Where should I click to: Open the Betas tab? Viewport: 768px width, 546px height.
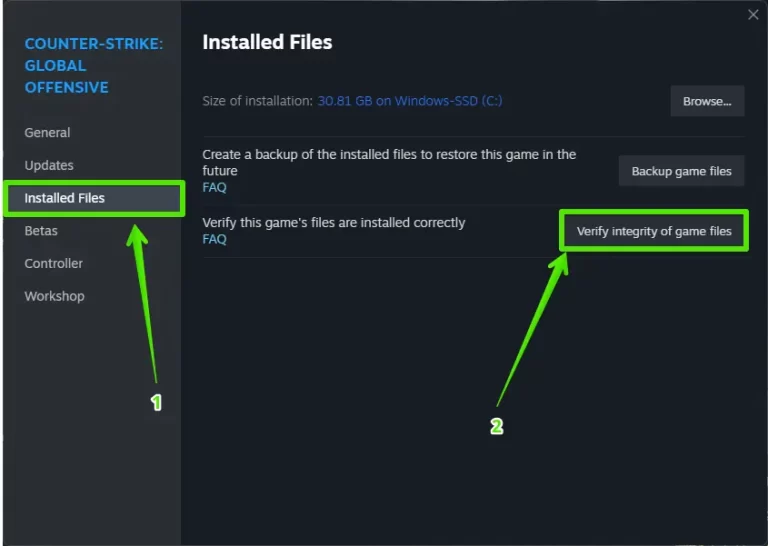coord(41,231)
